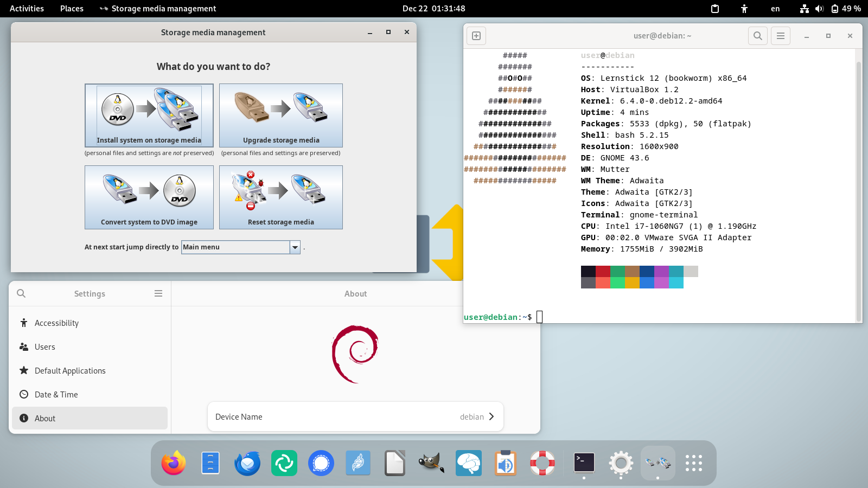Screen dimensions: 868x488
Task: Select Date & Time in Settings
Action: pyautogui.click(x=90, y=395)
